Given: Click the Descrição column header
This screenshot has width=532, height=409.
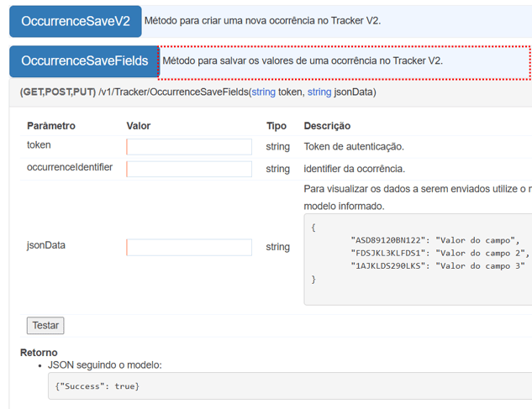Looking at the screenshot, I should click(x=327, y=126).
